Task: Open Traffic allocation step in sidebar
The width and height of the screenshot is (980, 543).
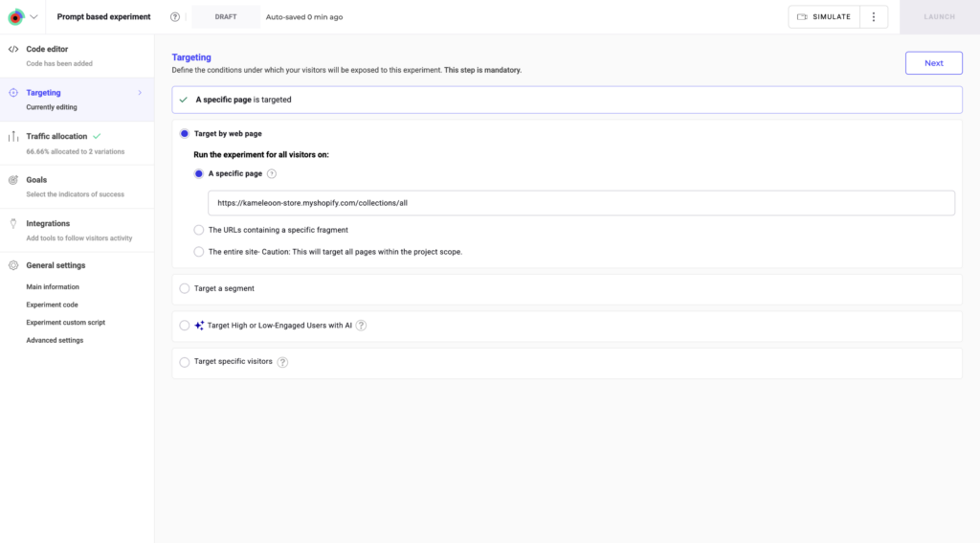Action: pyautogui.click(x=56, y=136)
